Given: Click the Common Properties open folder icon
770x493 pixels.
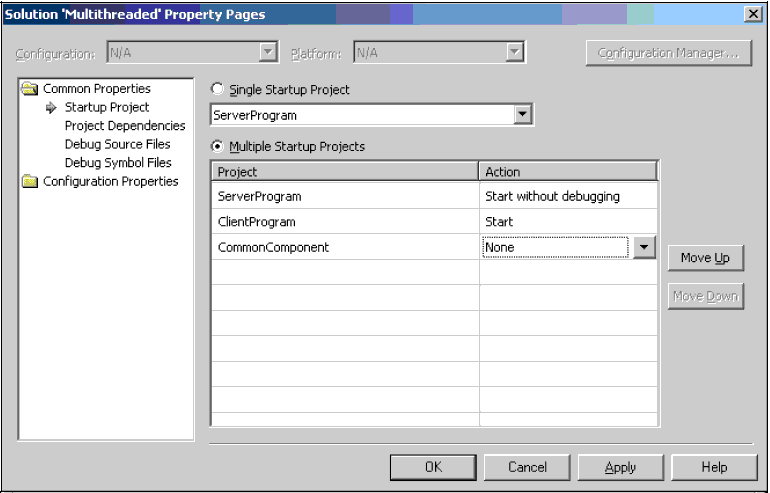Looking at the screenshot, I should 30,89.
